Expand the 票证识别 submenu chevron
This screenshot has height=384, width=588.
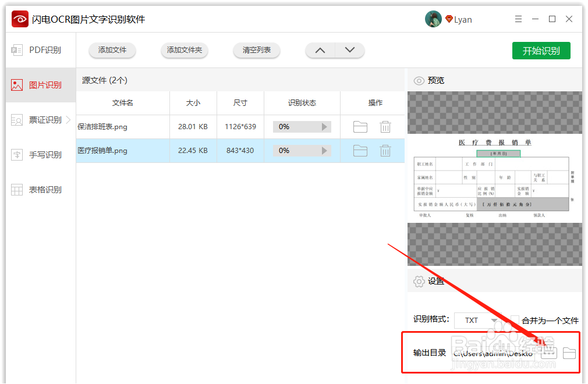tap(68, 120)
